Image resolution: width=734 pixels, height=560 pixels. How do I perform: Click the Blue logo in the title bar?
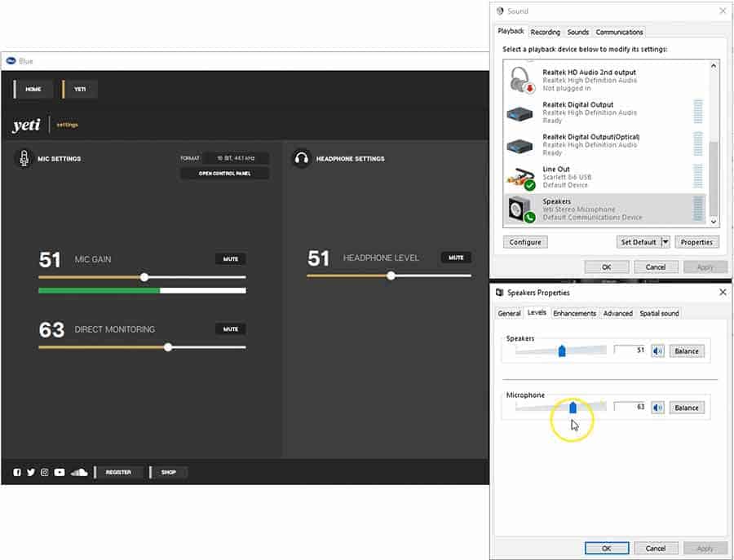(x=11, y=61)
